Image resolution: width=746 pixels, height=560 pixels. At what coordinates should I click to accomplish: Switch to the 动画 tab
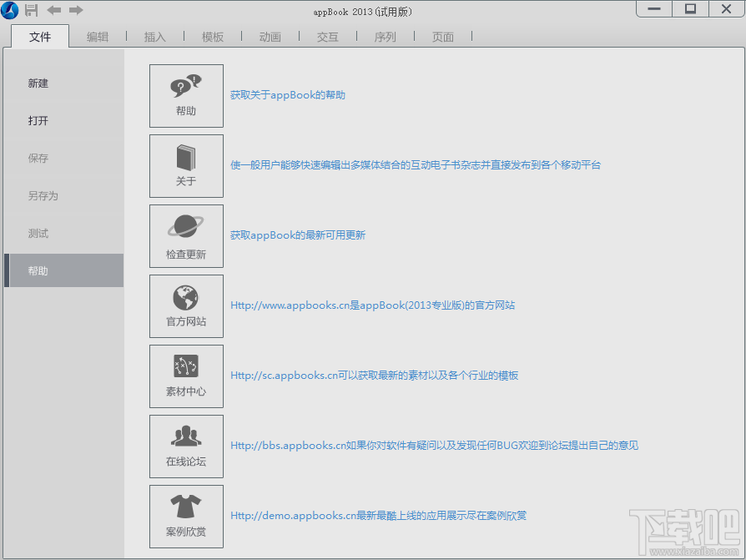coord(270,37)
